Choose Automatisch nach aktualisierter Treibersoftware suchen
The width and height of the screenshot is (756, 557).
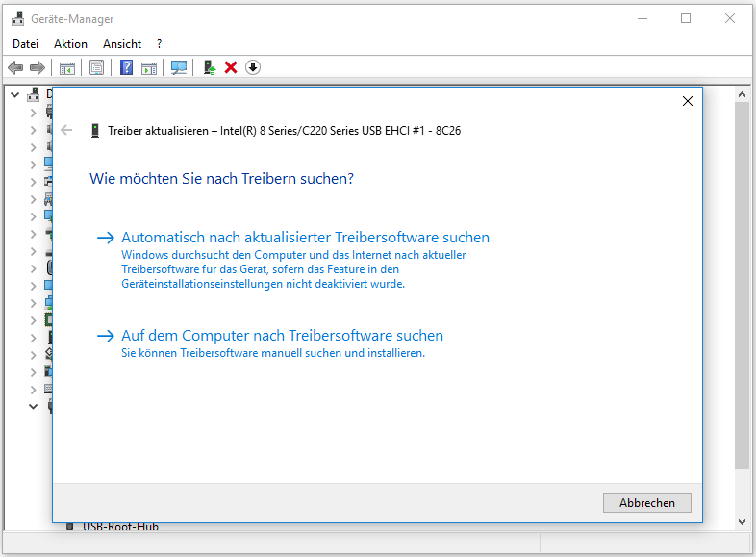pos(305,238)
